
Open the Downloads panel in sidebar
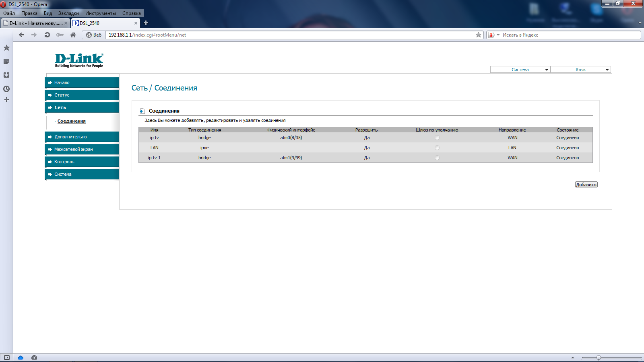(6, 75)
